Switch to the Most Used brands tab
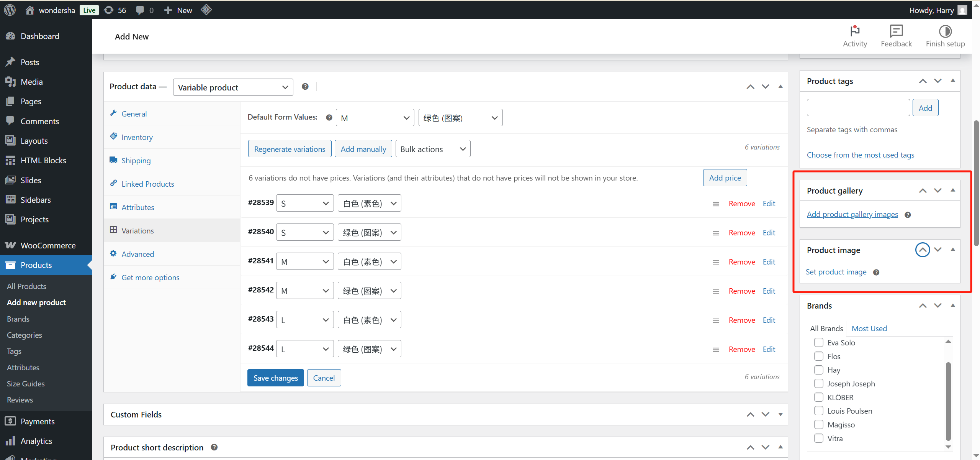This screenshot has height=460, width=980. point(869,329)
